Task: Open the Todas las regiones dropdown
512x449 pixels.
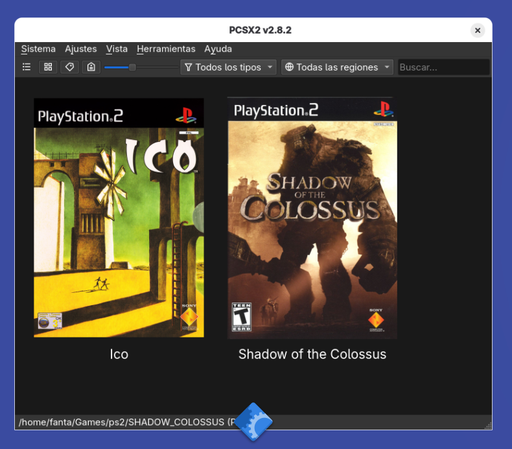Action: 337,67
